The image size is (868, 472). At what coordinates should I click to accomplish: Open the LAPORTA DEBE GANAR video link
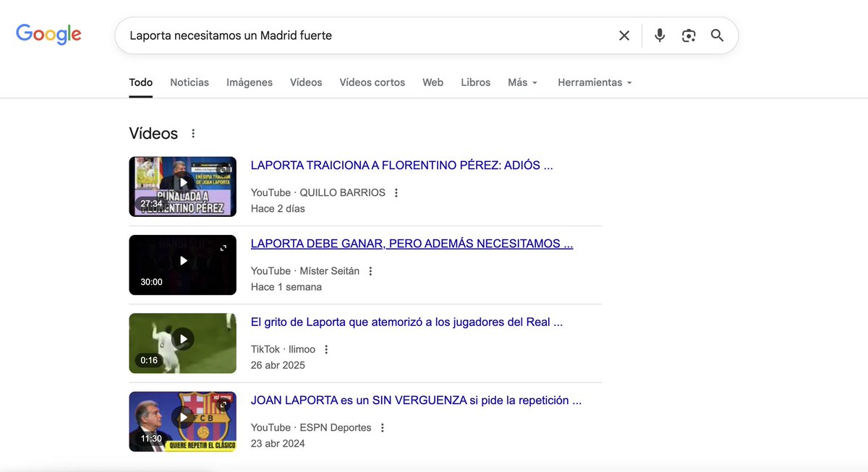click(x=412, y=243)
